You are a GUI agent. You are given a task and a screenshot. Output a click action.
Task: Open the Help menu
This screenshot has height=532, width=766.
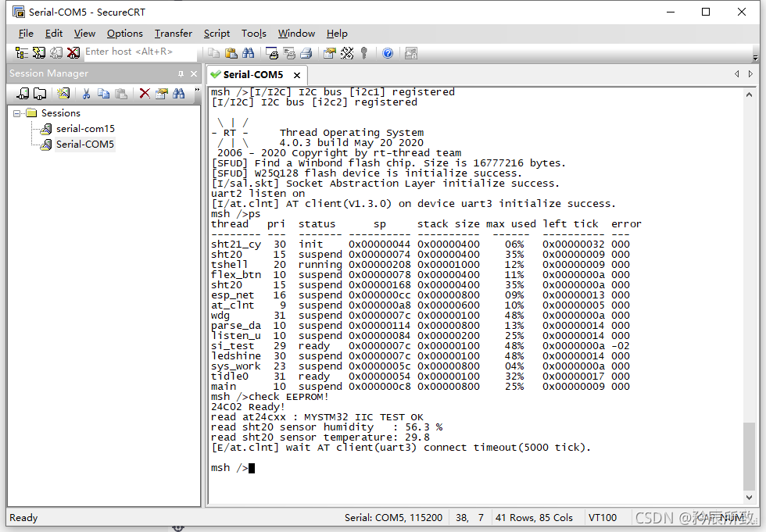[337, 33]
